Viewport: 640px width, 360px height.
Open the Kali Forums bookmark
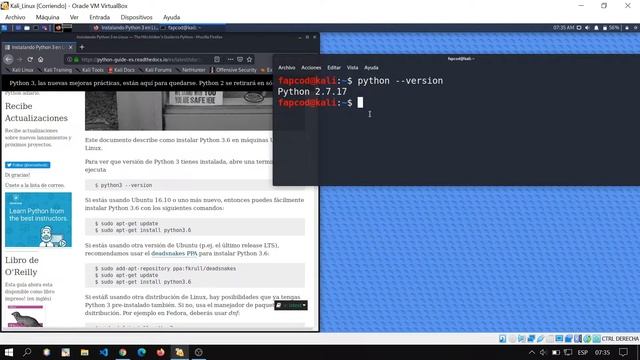pyautogui.click(x=155, y=70)
